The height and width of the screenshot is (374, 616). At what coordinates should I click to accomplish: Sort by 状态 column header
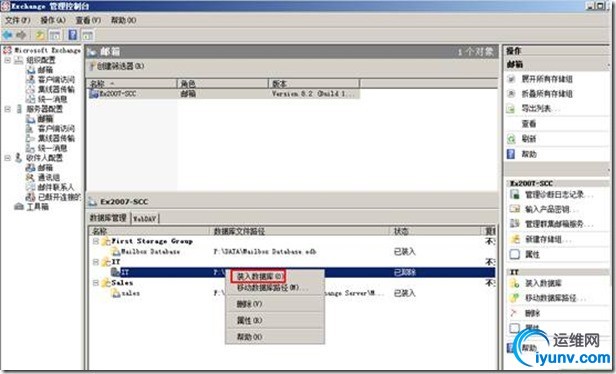[436, 231]
